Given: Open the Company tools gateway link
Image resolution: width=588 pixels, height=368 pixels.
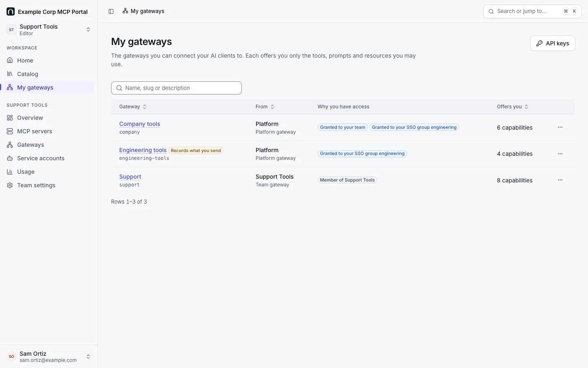Looking at the screenshot, I should (x=140, y=124).
